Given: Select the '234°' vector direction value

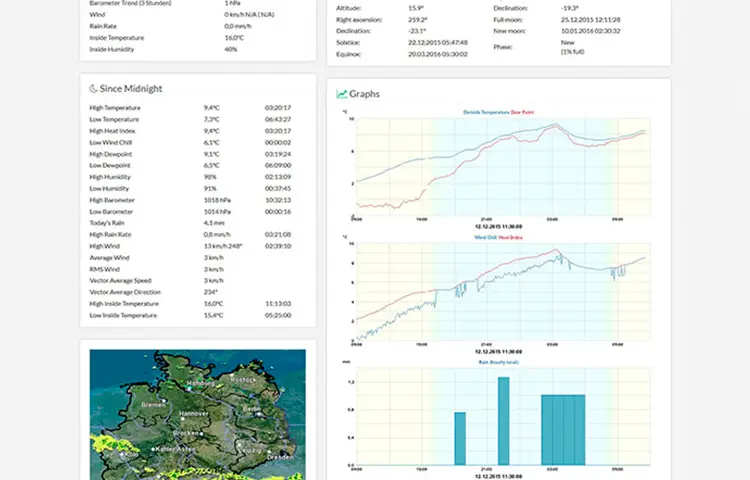Looking at the screenshot, I should point(210,292).
